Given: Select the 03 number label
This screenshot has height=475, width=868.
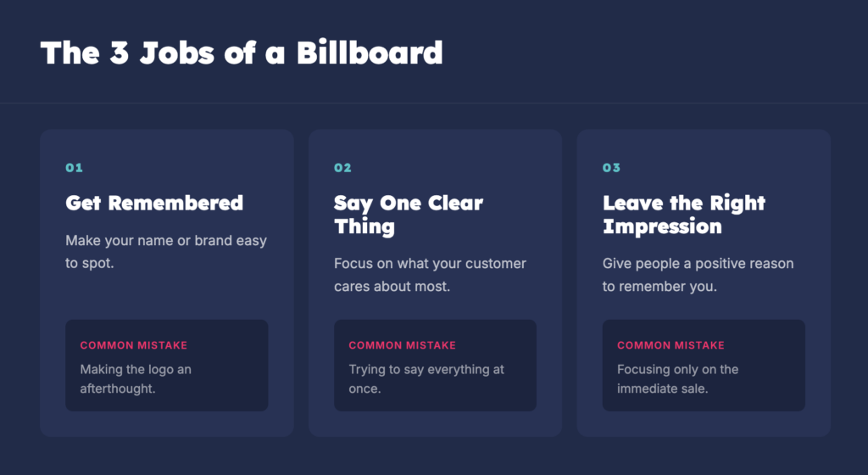Looking at the screenshot, I should pyautogui.click(x=611, y=168).
